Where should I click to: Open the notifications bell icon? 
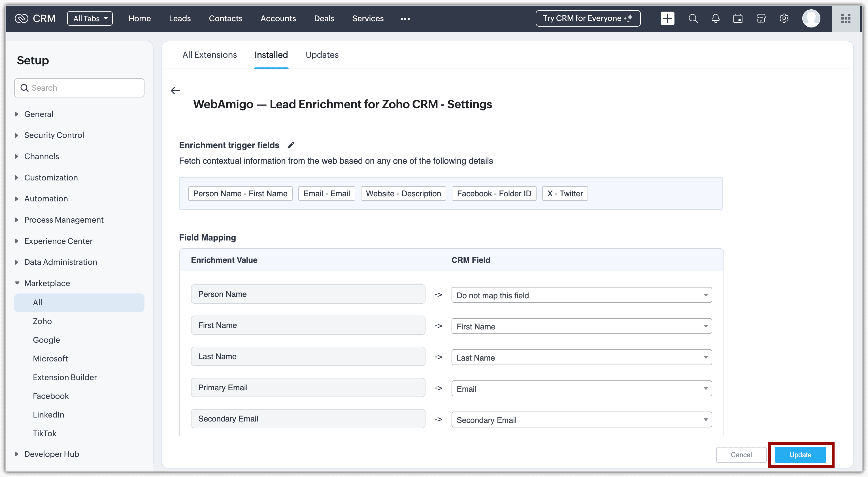click(715, 18)
